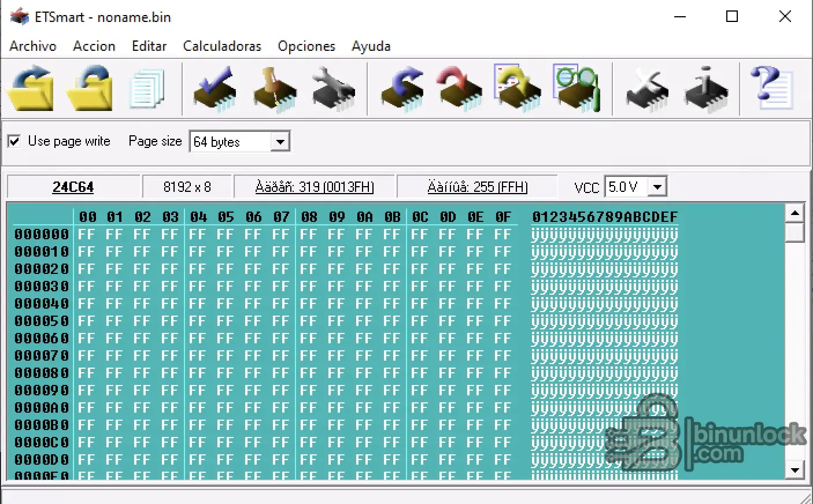This screenshot has height=504, width=813.
Task: Click the 8192 x 8 capacity field
Action: (x=187, y=186)
